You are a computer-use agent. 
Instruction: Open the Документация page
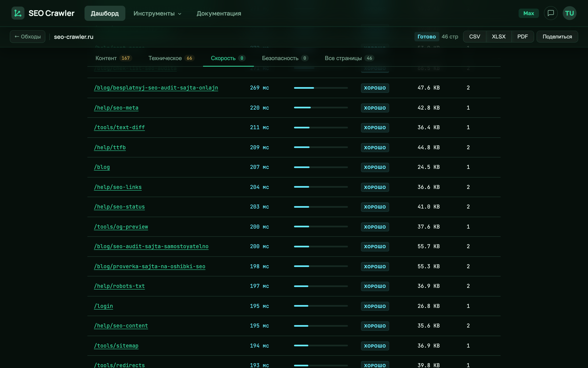click(x=219, y=13)
